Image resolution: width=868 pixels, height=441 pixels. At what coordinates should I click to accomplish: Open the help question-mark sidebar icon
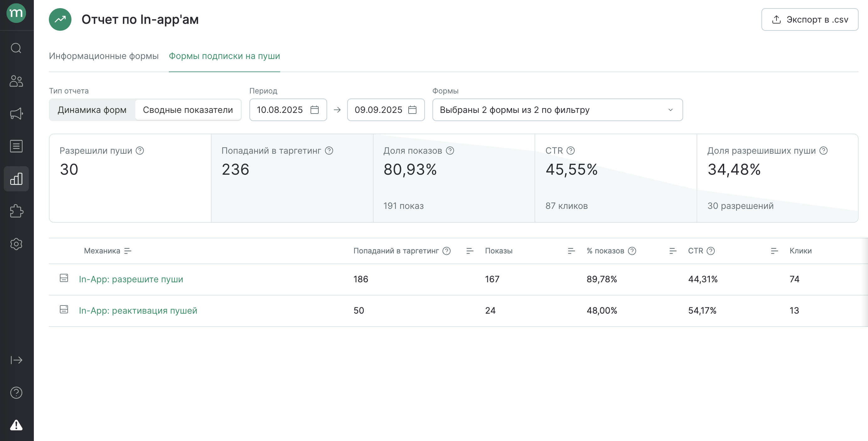click(x=16, y=392)
